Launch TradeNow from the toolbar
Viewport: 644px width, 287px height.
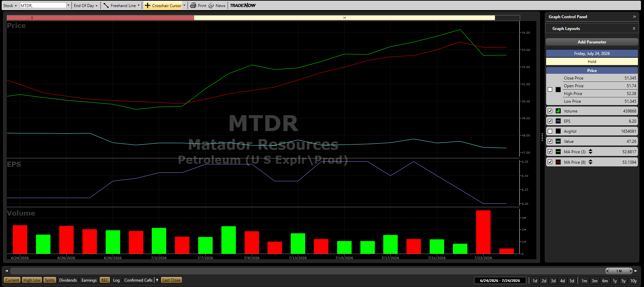tap(243, 5)
